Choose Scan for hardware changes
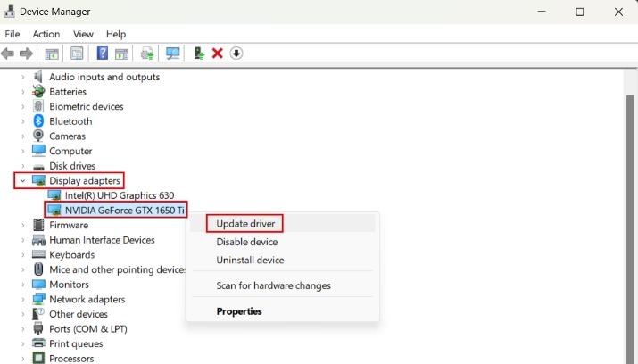The width and height of the screenshot is (638, 364). point(283,285)
